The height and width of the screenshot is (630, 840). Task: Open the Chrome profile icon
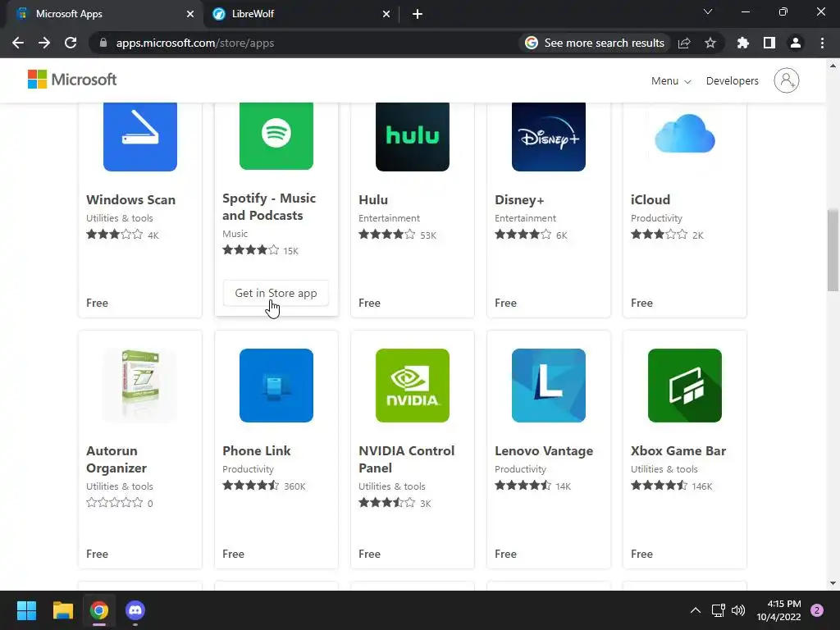795,43
